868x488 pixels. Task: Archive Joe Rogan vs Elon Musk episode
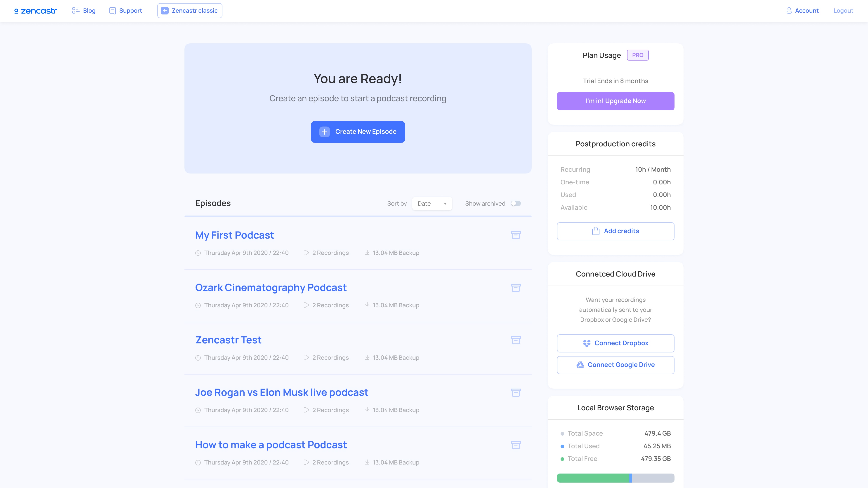point(516,392)
